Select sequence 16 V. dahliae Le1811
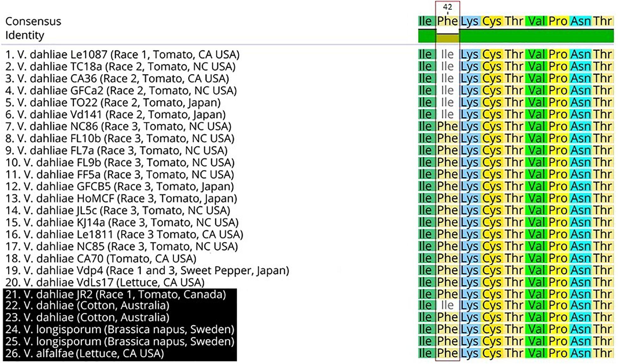This screenshot has height=364, width=618. pyautogui.click(x=124, y=234)
